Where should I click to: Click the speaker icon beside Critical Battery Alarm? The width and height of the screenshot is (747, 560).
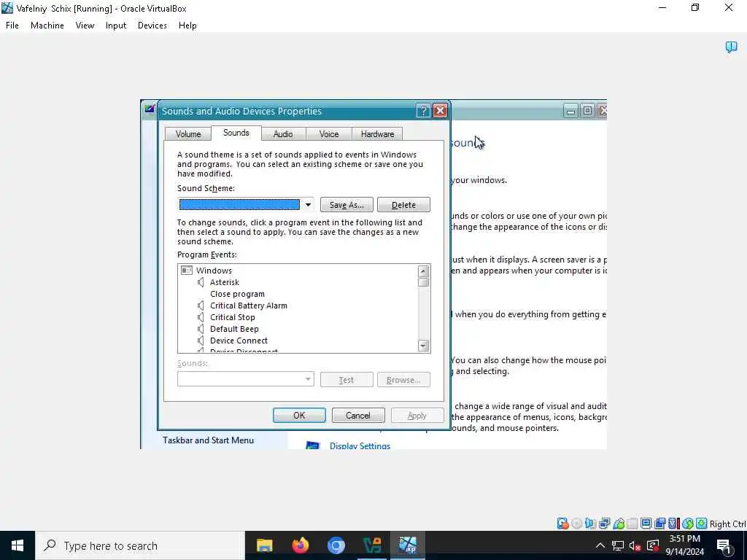coord(201,306)
